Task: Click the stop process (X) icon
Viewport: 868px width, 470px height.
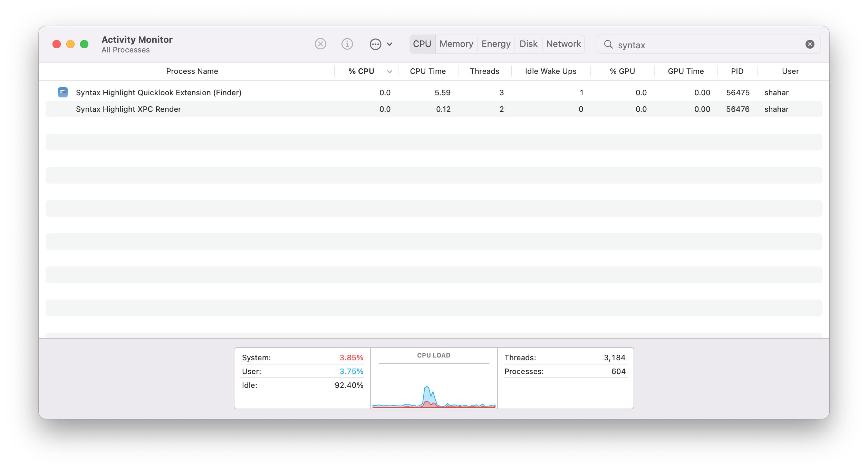Action: point(320,44)
